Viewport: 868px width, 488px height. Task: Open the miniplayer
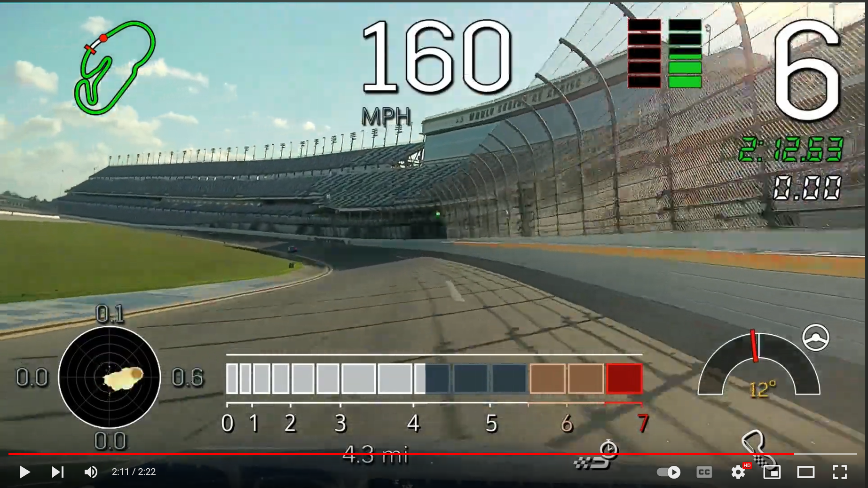pos(772,472)
